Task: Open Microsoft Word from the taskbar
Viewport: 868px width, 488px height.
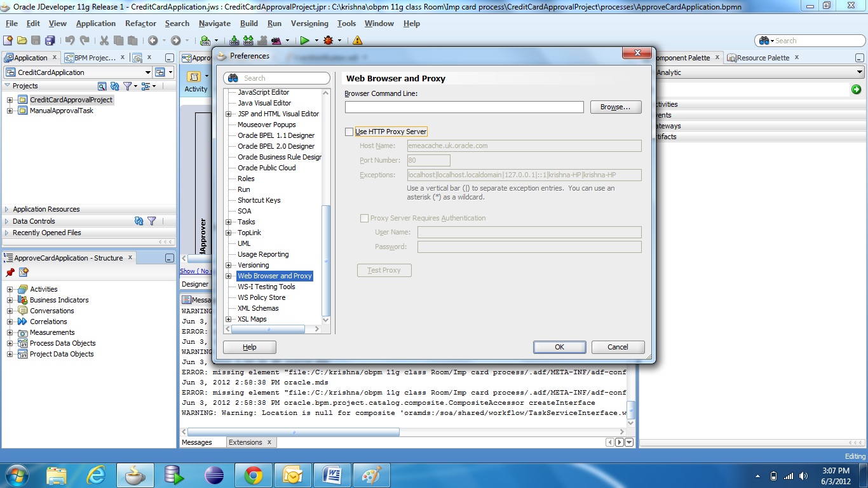Action: tap(332, 475)
